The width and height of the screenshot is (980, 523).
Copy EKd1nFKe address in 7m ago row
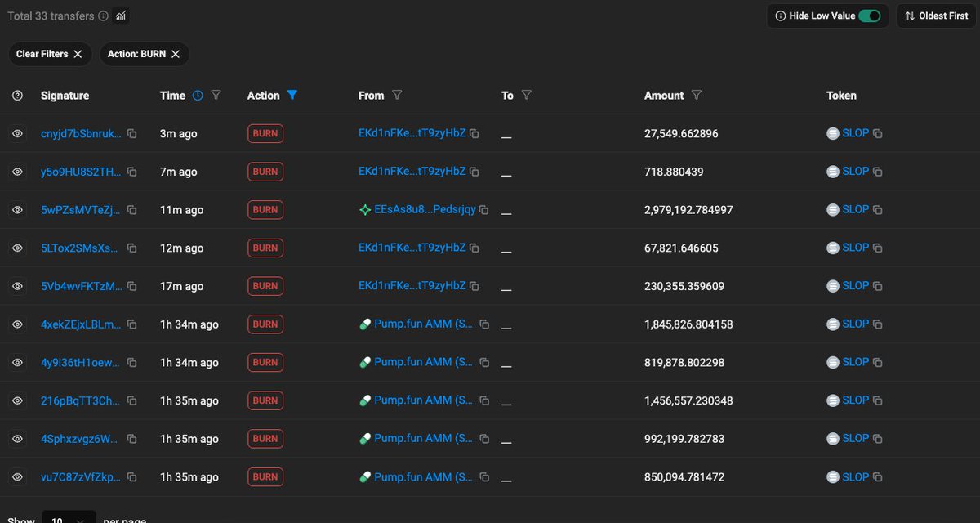click(x=474, y=172)
